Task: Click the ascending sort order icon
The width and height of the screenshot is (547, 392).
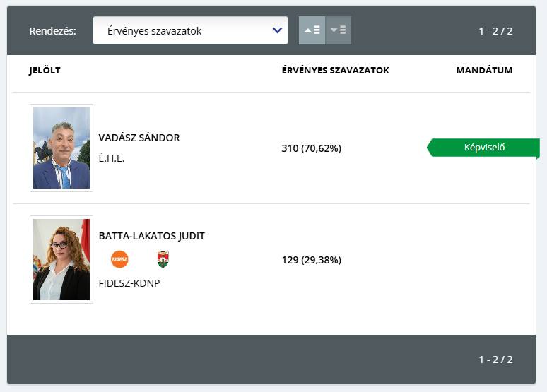Action: pos(312,30)
